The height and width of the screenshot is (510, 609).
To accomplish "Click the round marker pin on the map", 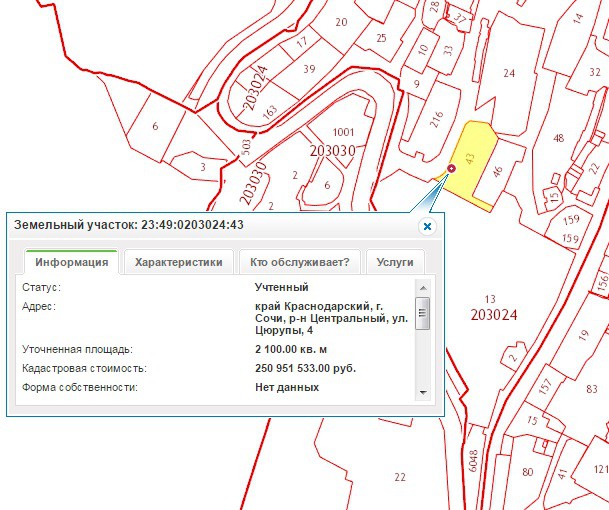I will [x=452, y=168].
